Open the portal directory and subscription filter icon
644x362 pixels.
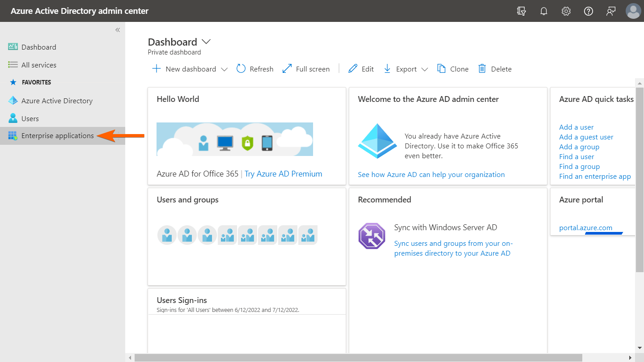click(521, 11)
